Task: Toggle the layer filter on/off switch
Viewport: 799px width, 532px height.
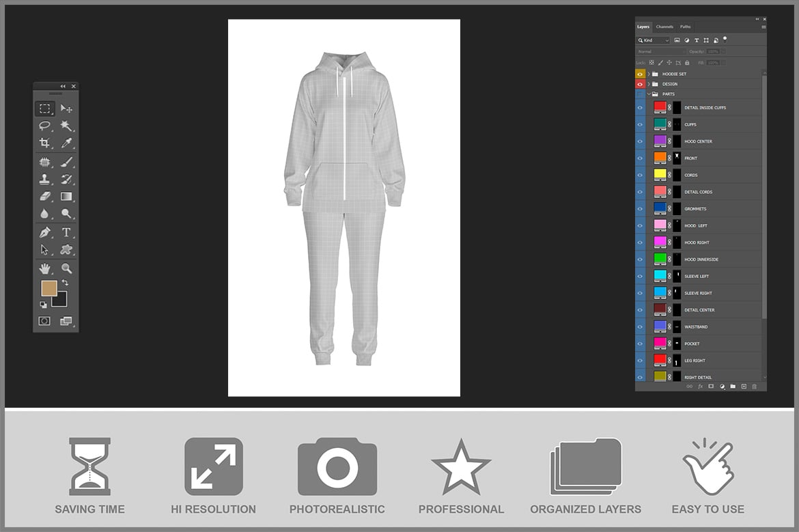Action: click(x=725, y=39)
